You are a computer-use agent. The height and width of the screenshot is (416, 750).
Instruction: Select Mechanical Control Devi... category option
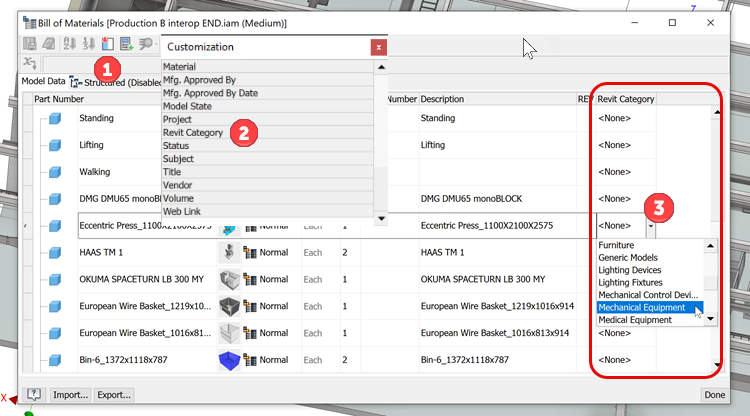(x=648, y=295)
